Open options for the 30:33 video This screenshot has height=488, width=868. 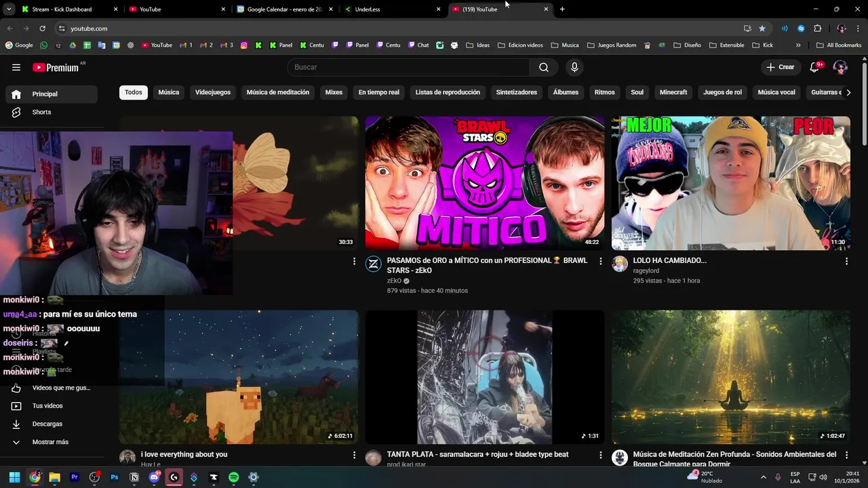pyautogui.click(x=354, y=261)
